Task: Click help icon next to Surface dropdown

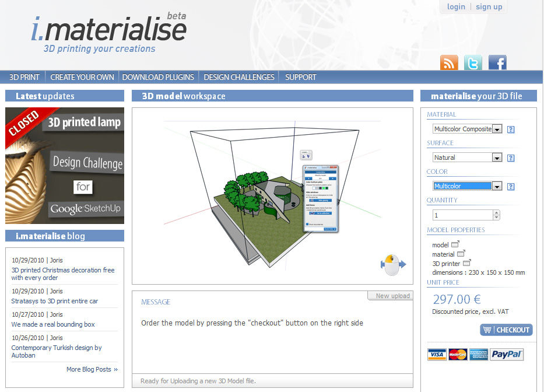Action: click(x=511, y=158)
